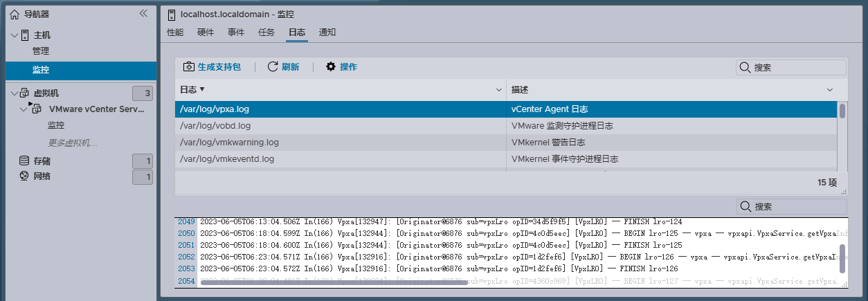Click the storage icon in the sidebar

coord(24,161)
